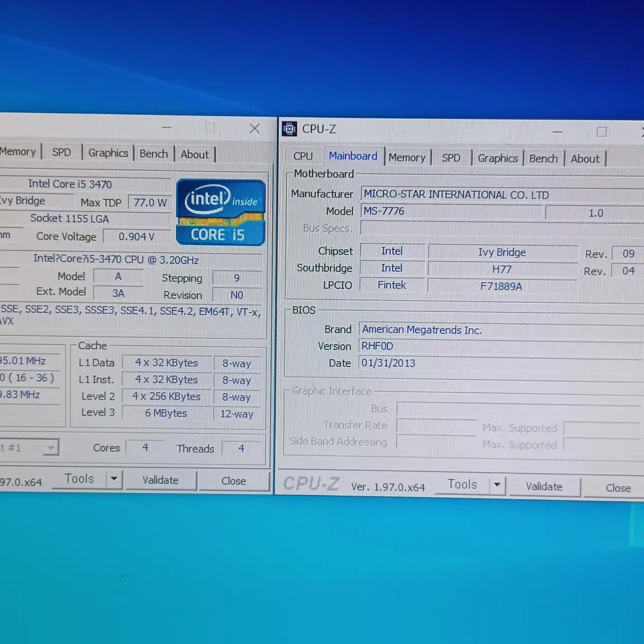Image resolution: width=644 pixels, height=644 pixels.
Task: Click the package text "Socket 1155 LGA"
Action: pos(70,219)
